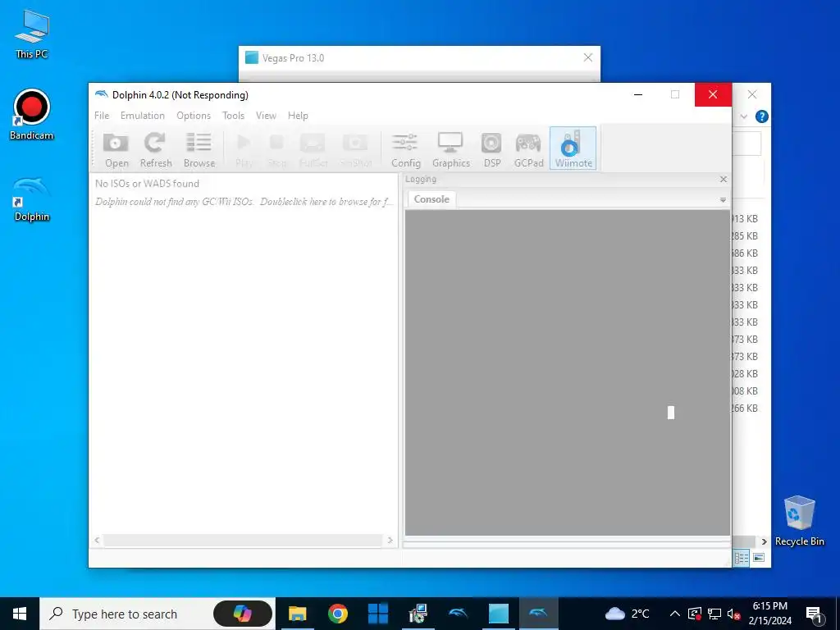Image resolution: width=840 pixels, height=630 pixels.
Task: Open the Graphics settings icon
Action: 450,149
